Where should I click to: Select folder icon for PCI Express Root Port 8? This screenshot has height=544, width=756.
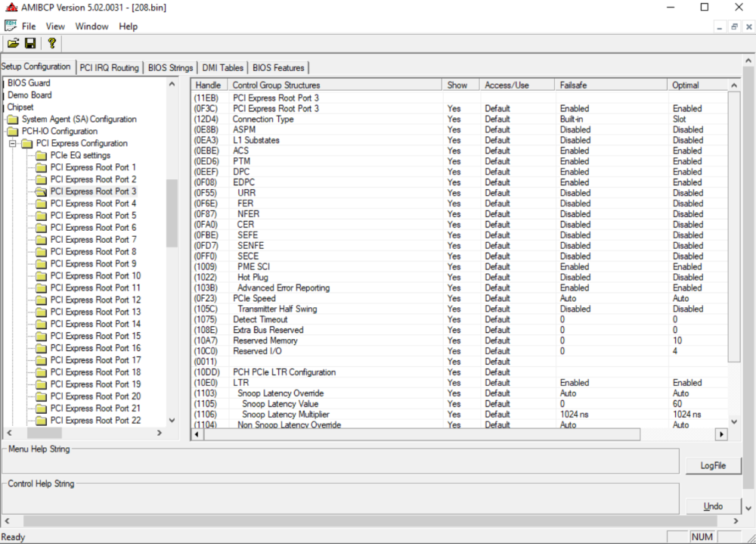(x=42, y=252)
